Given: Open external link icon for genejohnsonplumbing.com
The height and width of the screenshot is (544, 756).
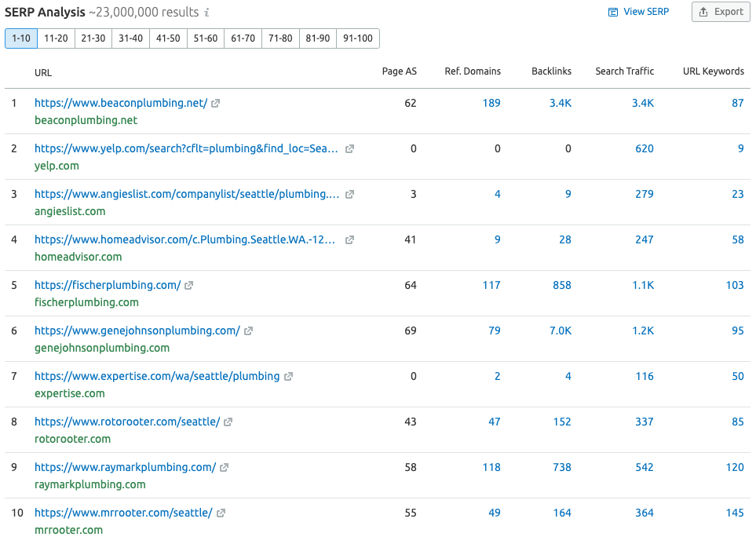Looking at the screenshot, I should [248, 330].
